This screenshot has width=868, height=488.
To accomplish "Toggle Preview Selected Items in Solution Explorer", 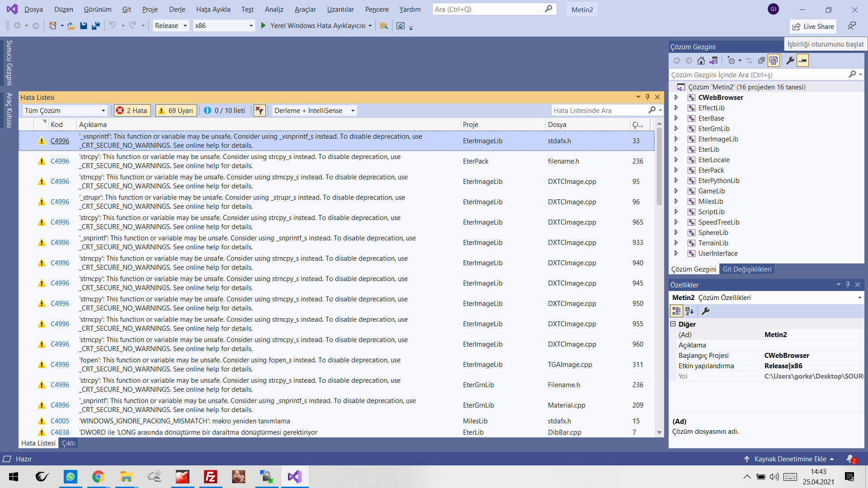I will [802, 61].
